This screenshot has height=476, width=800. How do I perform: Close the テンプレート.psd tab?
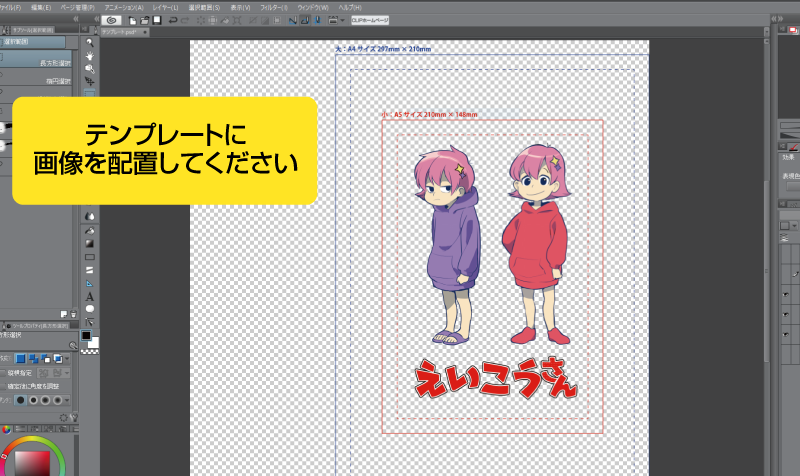[x=145, y=32]
